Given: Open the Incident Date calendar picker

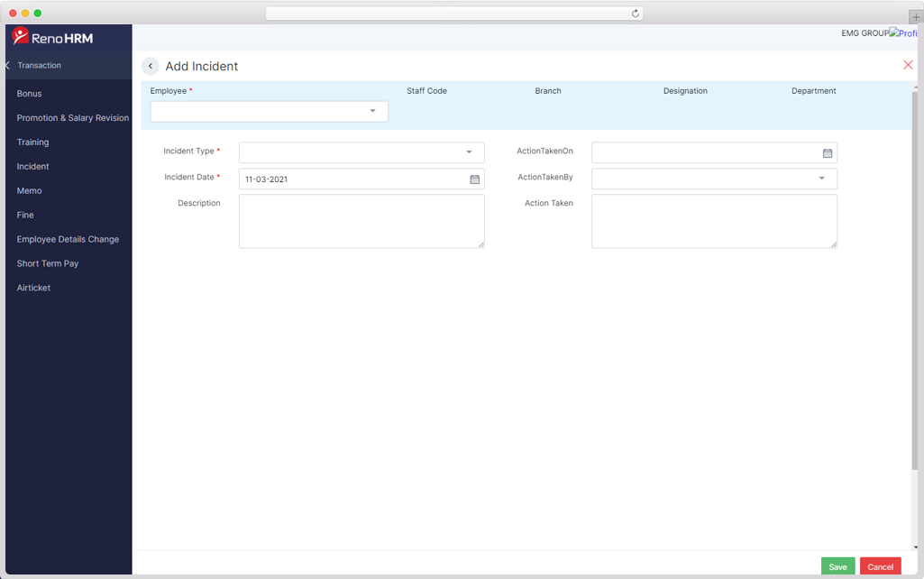Looking at the screenshot, I should [475, 179].
